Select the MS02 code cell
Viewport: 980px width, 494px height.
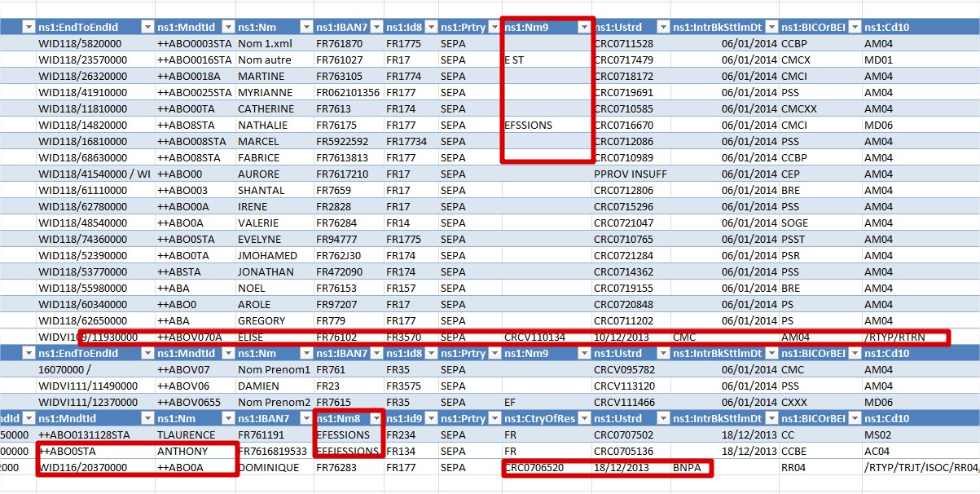[x=879, y=434]
